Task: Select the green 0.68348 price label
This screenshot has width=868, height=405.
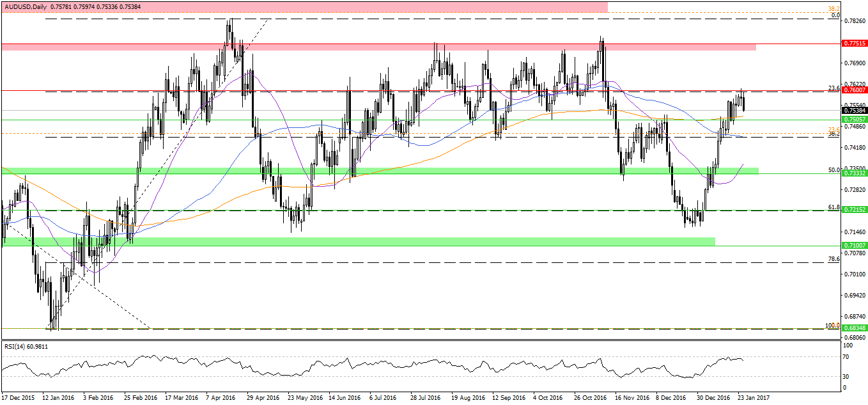Action: pyautogui.click(x=855, y=328)
